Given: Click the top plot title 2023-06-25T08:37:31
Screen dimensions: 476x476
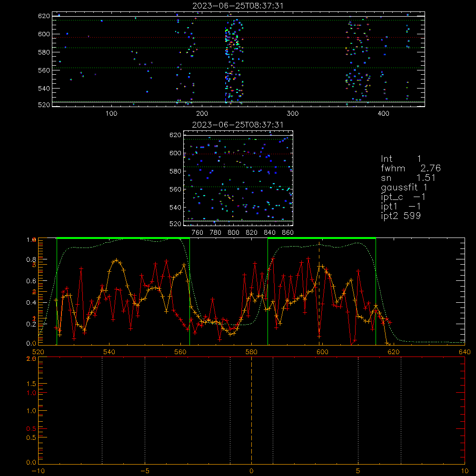Looking at the screenshot, I should pyautogui.click(x=238, y=6).
